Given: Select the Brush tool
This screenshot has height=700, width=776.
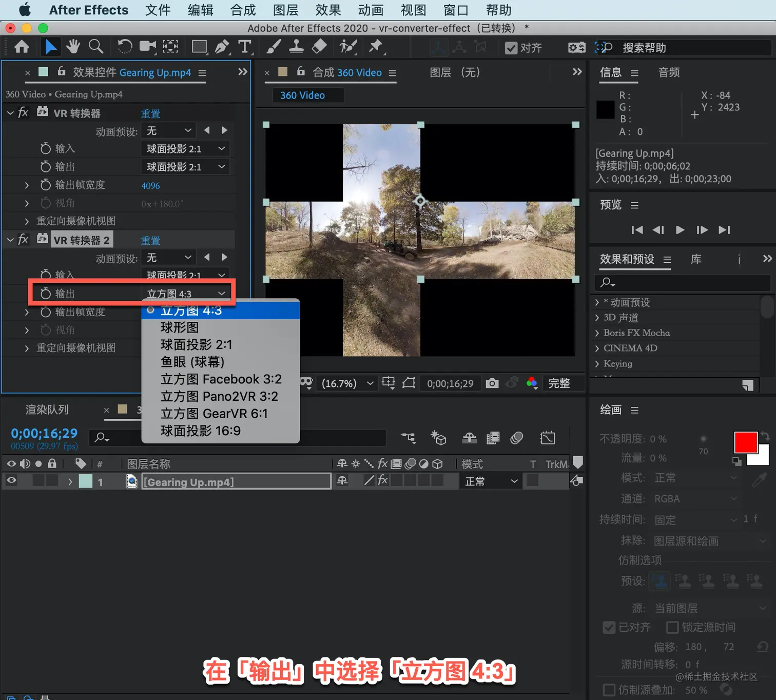Looking at the screenshot, I should pyautogui.click(x=274, y=47).
